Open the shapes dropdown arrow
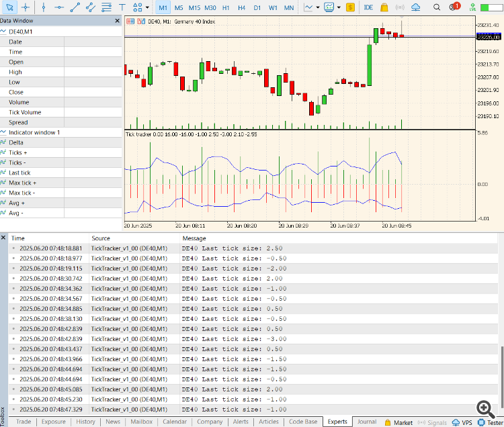Viewport: 504px width, 427px height. [x=147, y=7]
